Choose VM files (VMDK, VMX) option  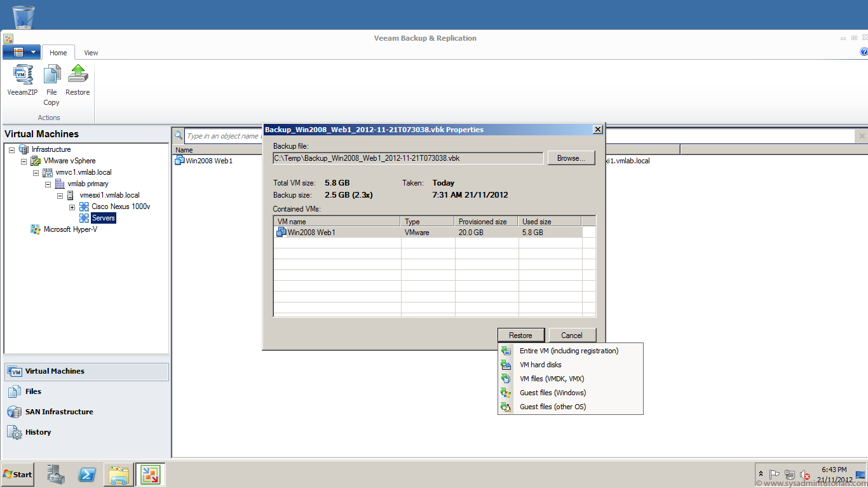point(571,379)
